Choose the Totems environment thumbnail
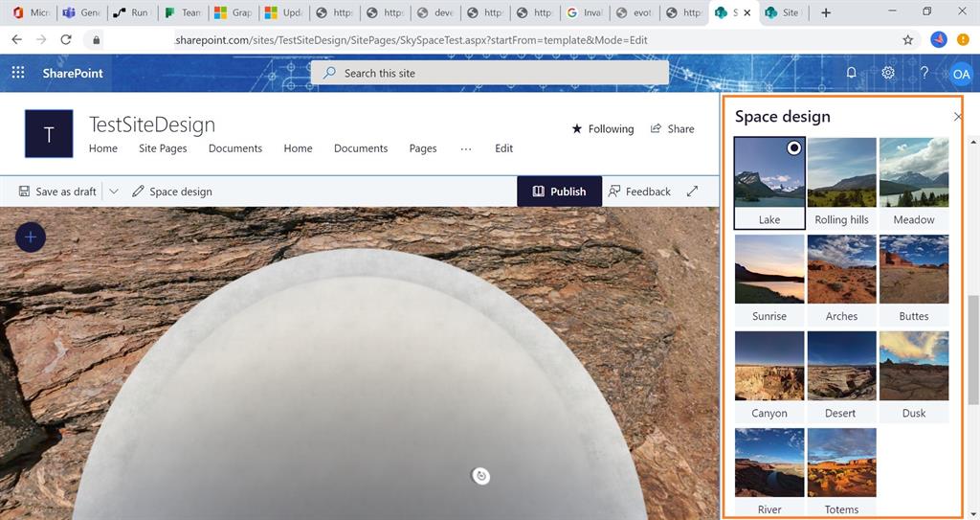 (x=841, y=472)
